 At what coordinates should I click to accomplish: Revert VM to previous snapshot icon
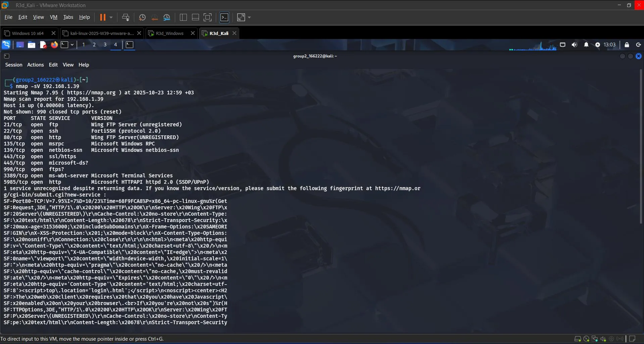(154, 17)
